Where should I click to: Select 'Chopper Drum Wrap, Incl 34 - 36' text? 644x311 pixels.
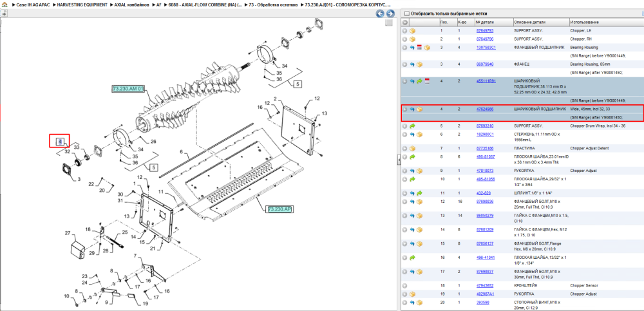[x=597, y=126]
